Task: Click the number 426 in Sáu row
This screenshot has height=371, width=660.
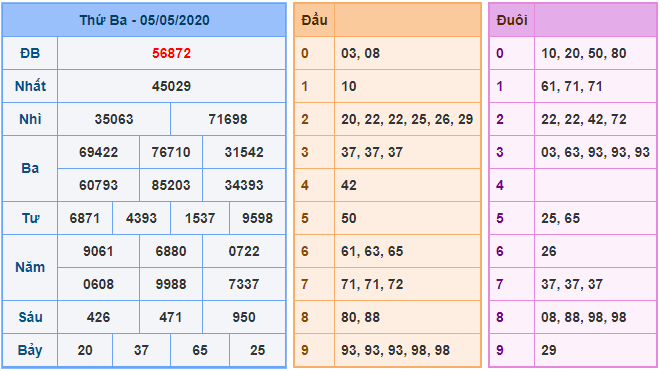Action: [x=98, y=317]
